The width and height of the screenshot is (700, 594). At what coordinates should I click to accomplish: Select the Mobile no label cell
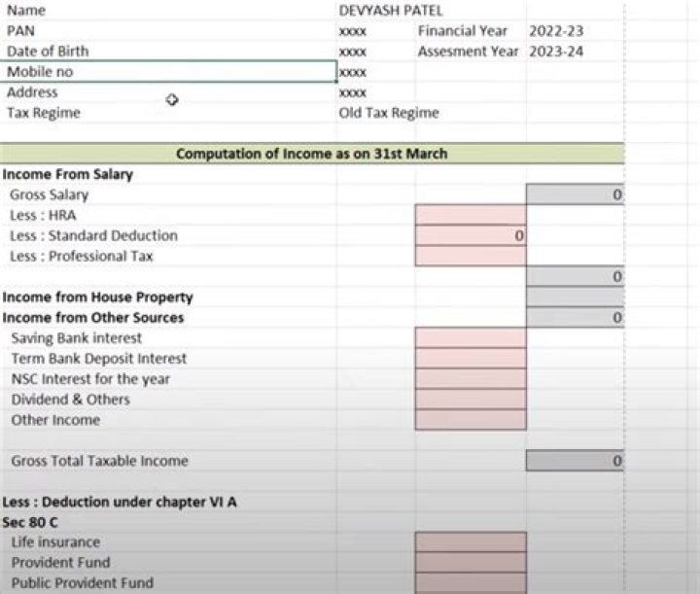[169, 72]
